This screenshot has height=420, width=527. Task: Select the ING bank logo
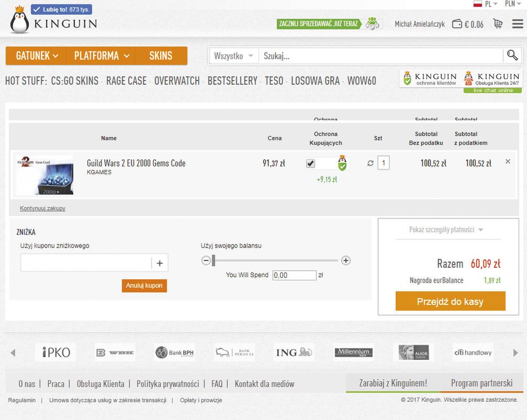point(294,353)
